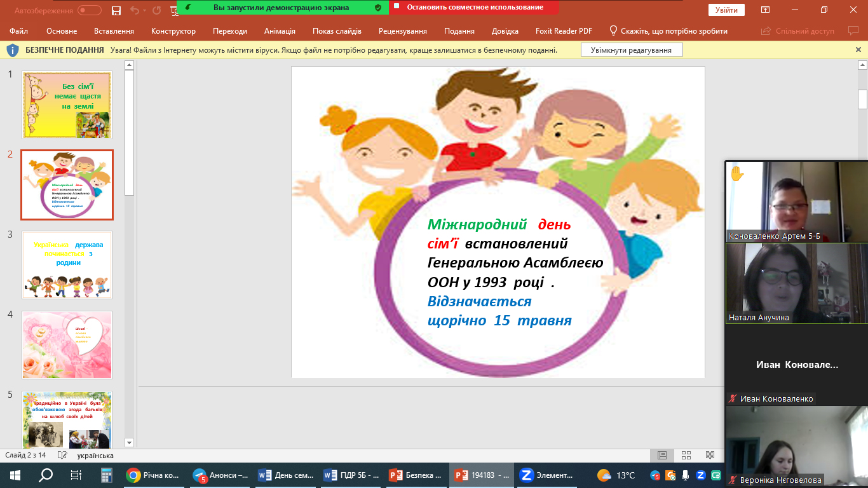868x488 pixels.
Task: Click the slide panel scroll-up arrow
Action: pyautogui.click(x=129, y=65)
